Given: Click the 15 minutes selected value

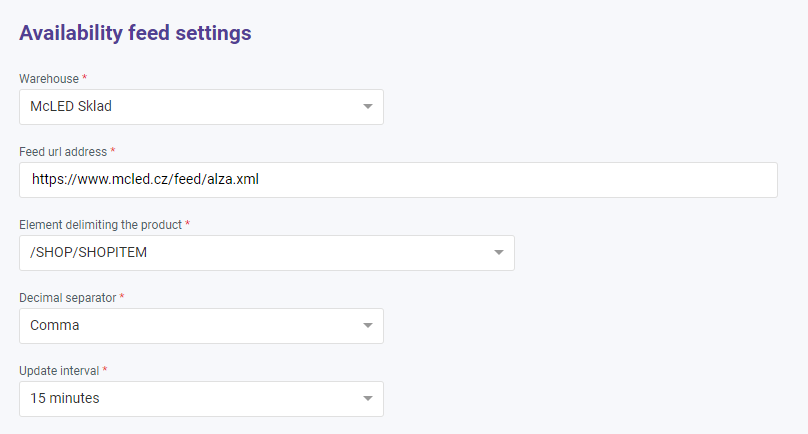Looking at the screenshot, I should pyautogui.click(x=65, y=399).
